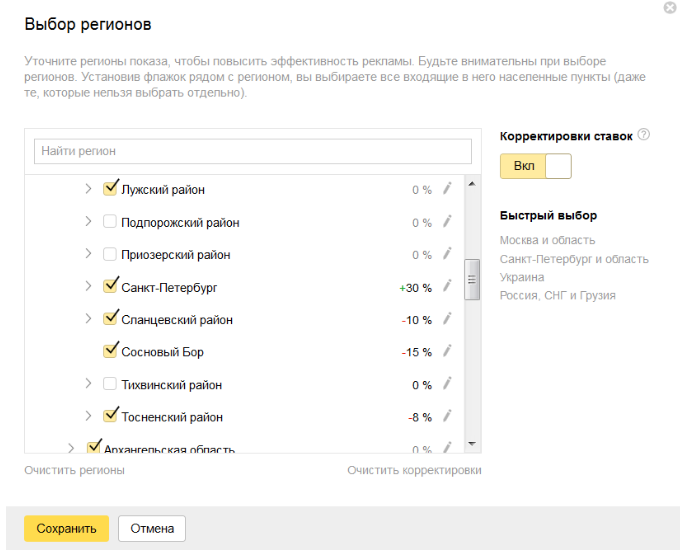Image resolution: width=680 pixels, height=550 pixels.
Task: Edit bid adjustment for Подпорожский район
Action: (447, 222)
